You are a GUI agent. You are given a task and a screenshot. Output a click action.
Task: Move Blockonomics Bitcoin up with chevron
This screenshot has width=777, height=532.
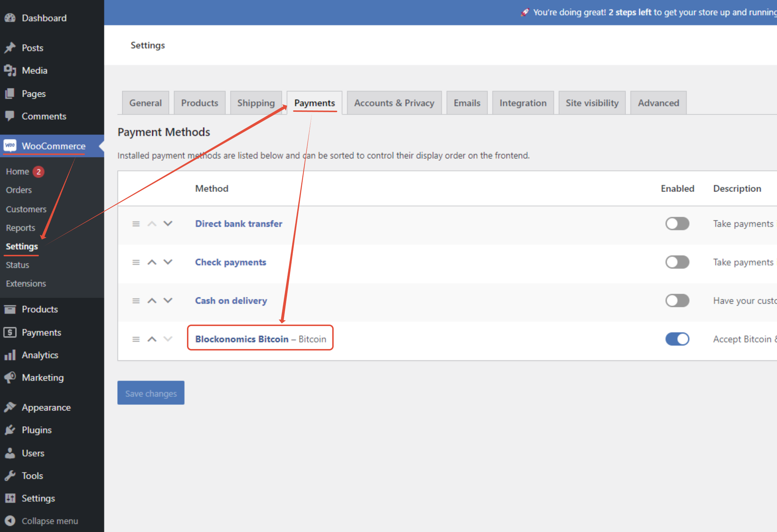pyautogui.click(x=152, y=339)
